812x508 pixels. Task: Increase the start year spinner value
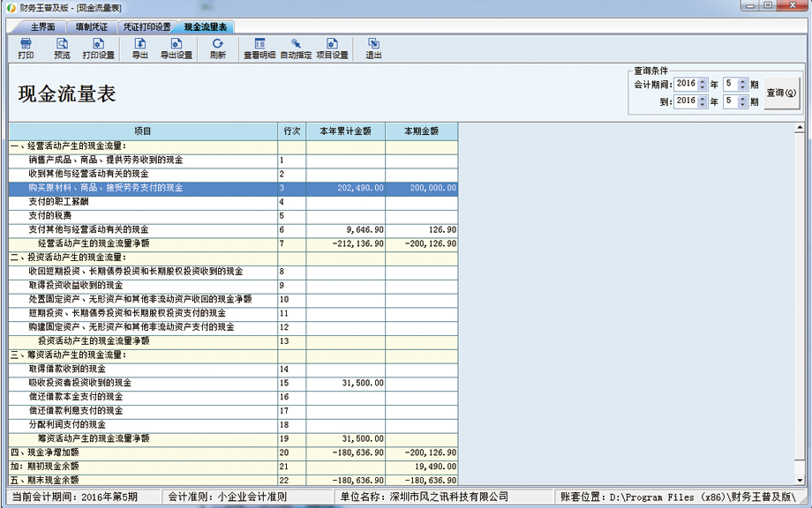pyautogui.click(x=703, y=81)
